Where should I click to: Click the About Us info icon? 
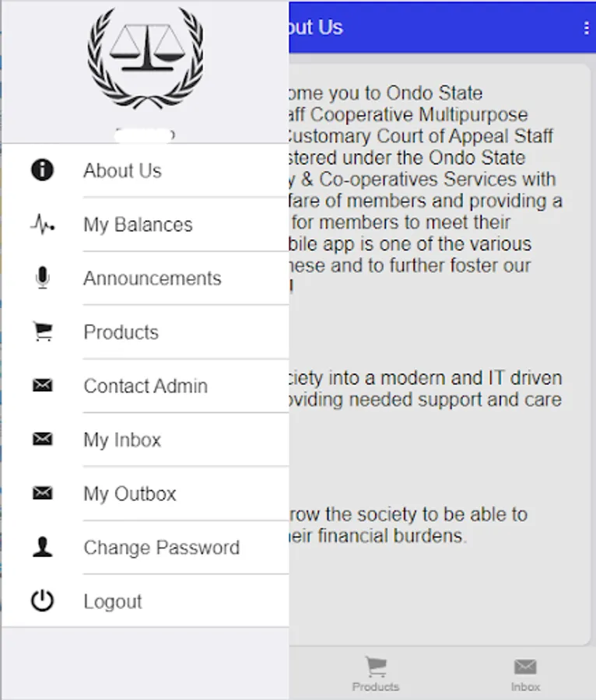(x=42, y=170)
